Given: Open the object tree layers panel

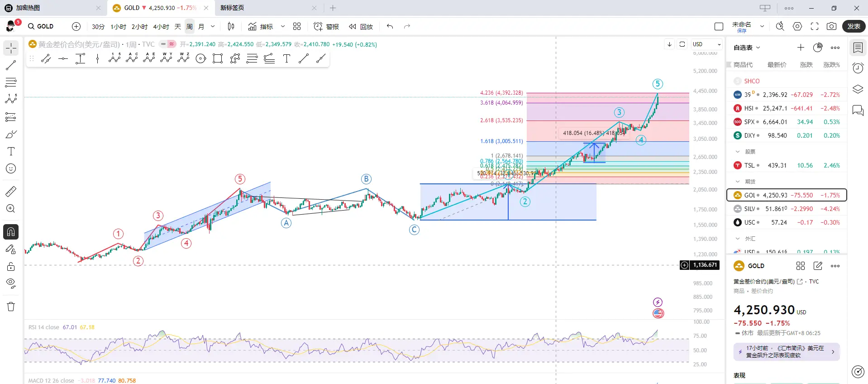Looking at the screenshot, I should [858, 89].
